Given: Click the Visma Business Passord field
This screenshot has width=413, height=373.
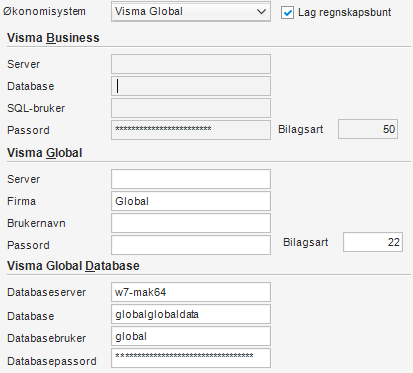Looking at the screenshot, I should pyautogui.click(x=191, y=130).
